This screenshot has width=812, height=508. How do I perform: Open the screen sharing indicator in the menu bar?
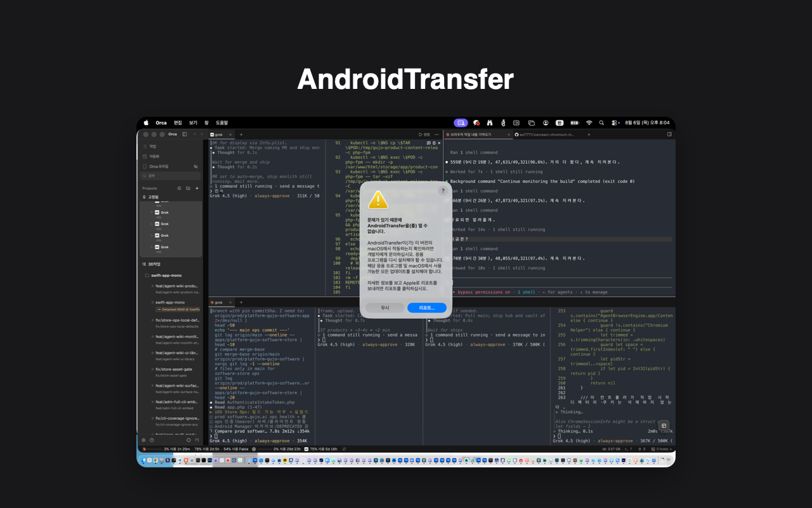(x=461, y=123)
